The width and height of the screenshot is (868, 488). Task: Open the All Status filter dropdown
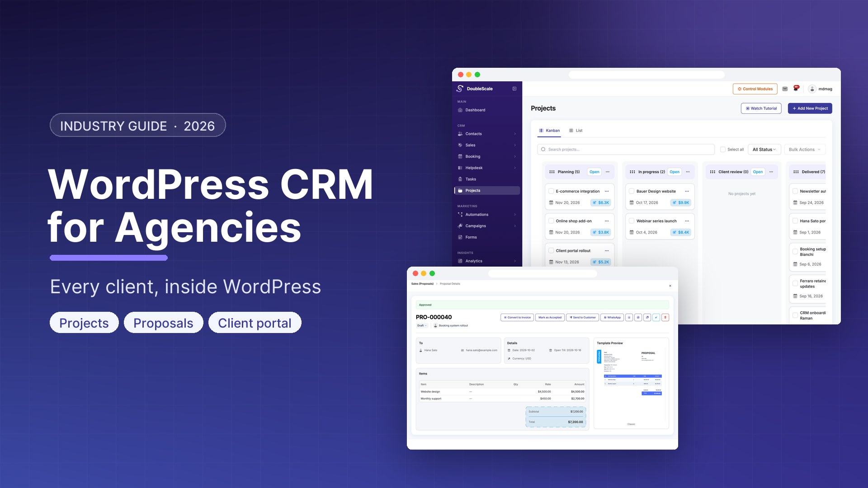click(x=764, y=150)
